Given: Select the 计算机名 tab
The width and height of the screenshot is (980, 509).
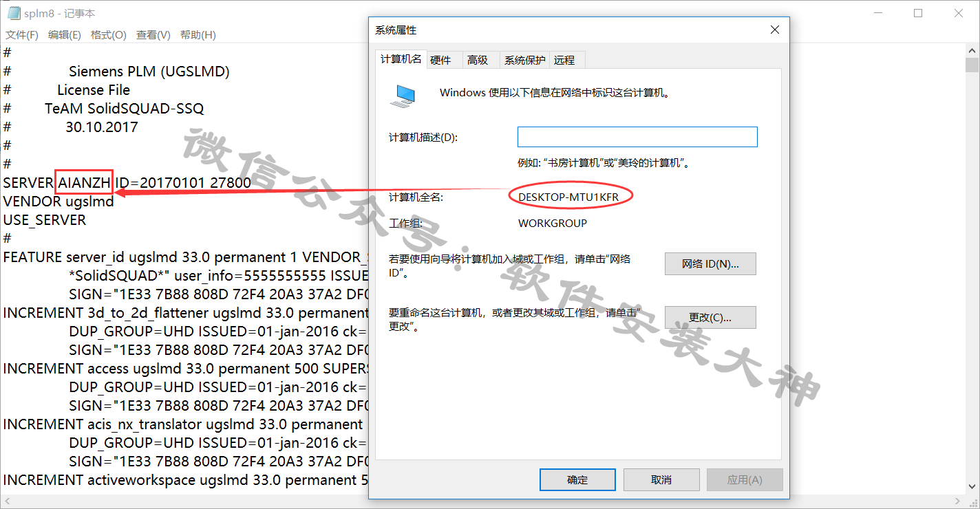Looking at the screenshot, I should [x=401, y=59].
